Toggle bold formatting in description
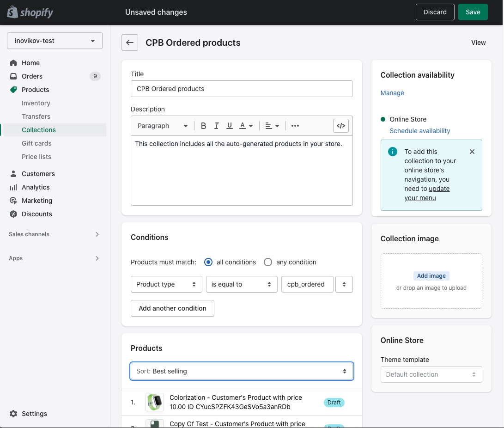 203,126
